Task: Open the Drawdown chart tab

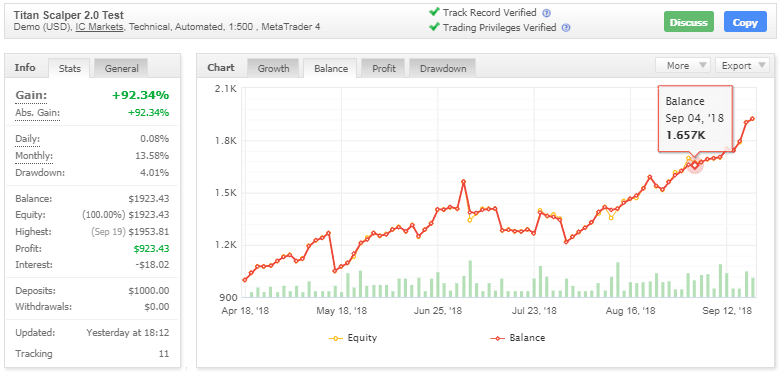Action: (x=443, y=69)
